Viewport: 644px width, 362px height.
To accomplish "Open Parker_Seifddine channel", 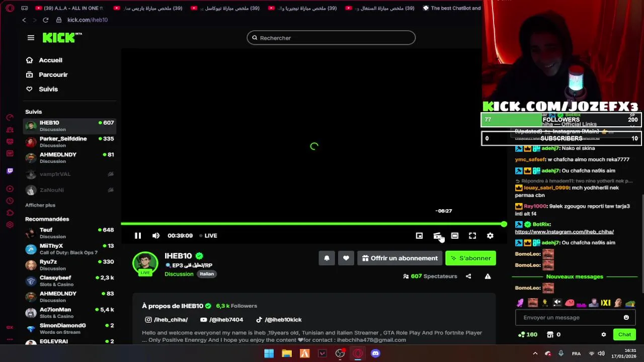I will click(70, 142).
